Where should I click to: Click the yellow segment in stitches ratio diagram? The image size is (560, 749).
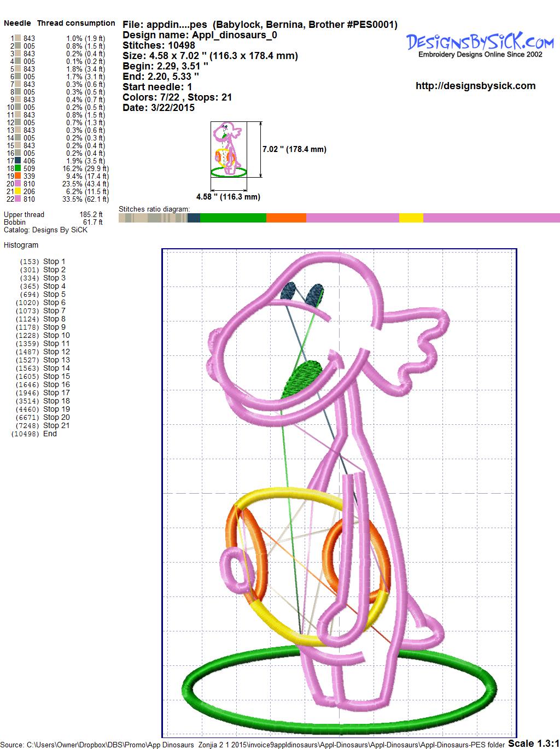(411, 218)
